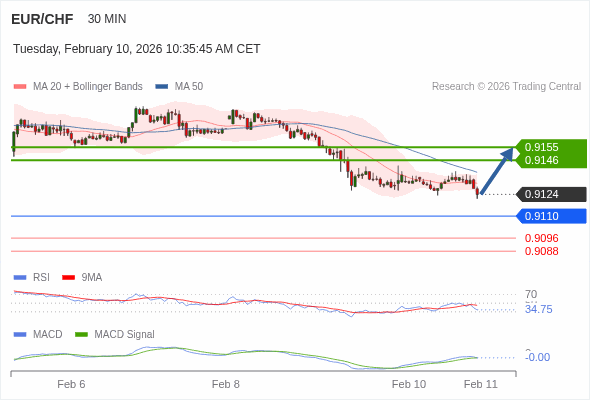Click the blue 0.9110 pivot line
The width and height of the screenshot is (590, 400).
coord(263,216)
